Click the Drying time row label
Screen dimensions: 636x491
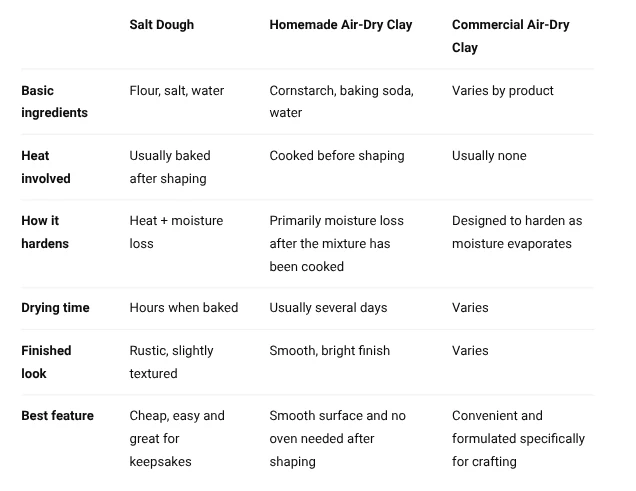tap(55, 308)
